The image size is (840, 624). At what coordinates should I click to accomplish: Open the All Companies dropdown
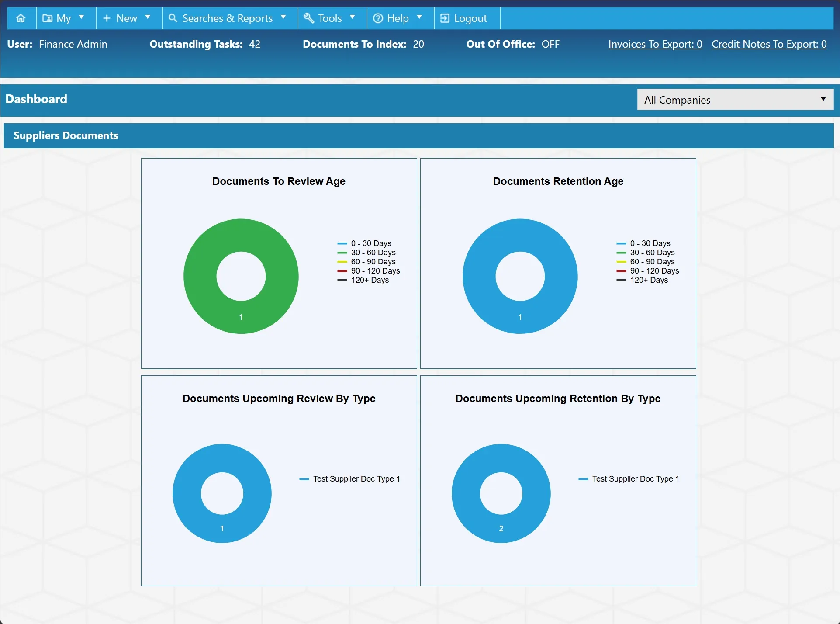(735, 100)
